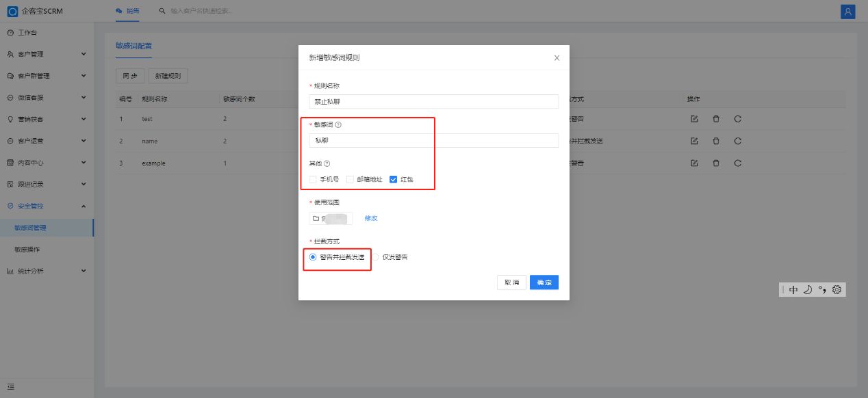Click the help icon next to 敏感词 label

click(338, 124)
